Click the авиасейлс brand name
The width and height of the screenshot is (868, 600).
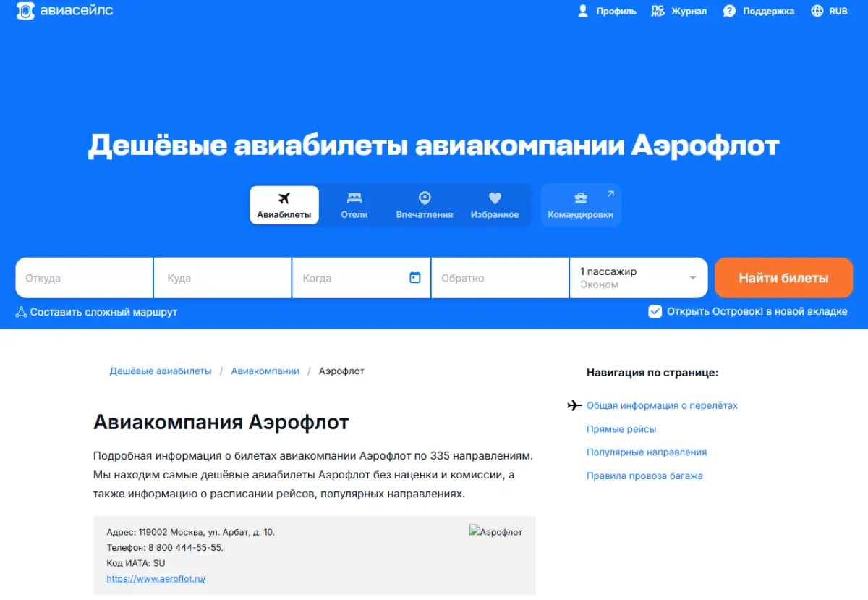pos(76,11)
